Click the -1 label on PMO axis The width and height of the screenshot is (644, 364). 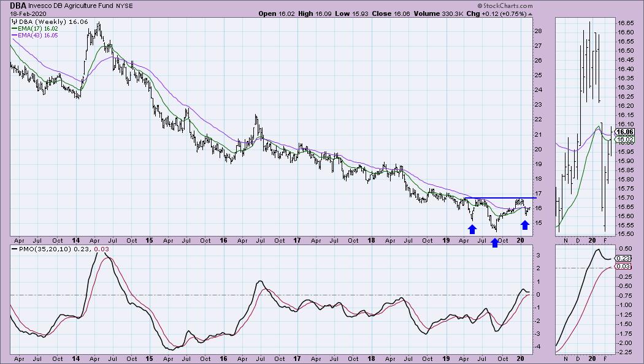tap(538, 308)
